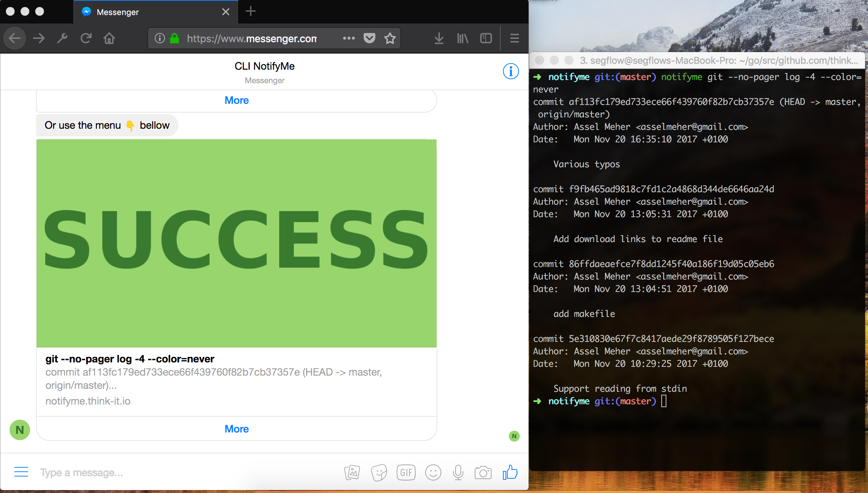Open the emoji picker
Image resolution: width=868 pixels, height=493 pixels.
433,472
